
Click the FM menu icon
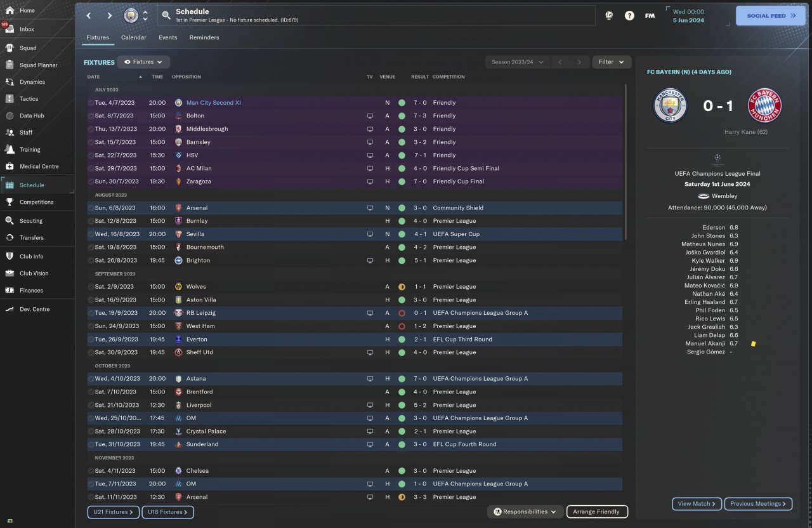(x=650, y=16)
